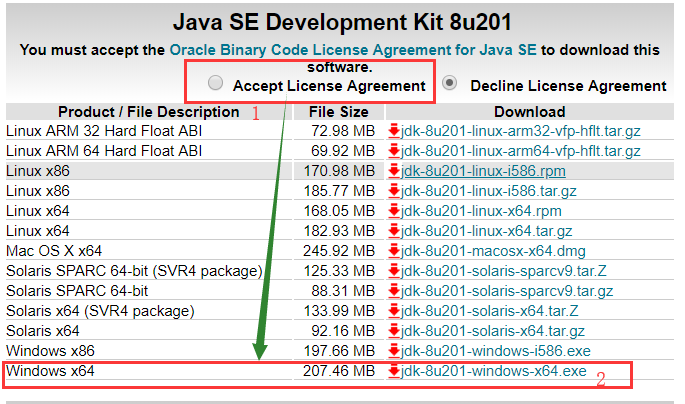Click the 170.98 MB file size
Image resolution: width=685 pixels, height=404 pixels.
[339, 171]
